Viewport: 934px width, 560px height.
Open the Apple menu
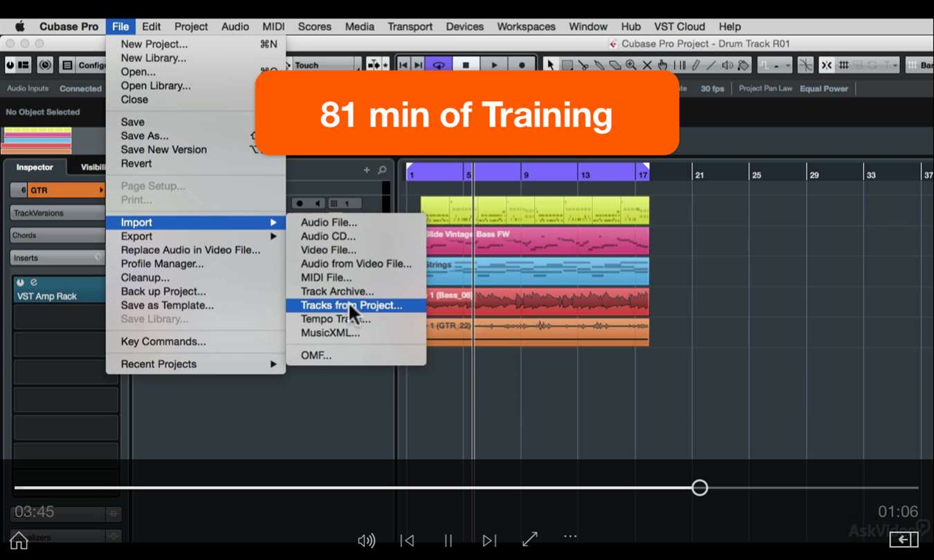[20, 26]
